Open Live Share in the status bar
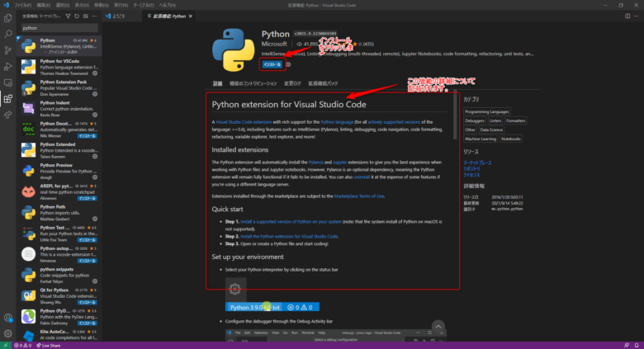The height and width of the screenshot is (349, 644). 49,346
